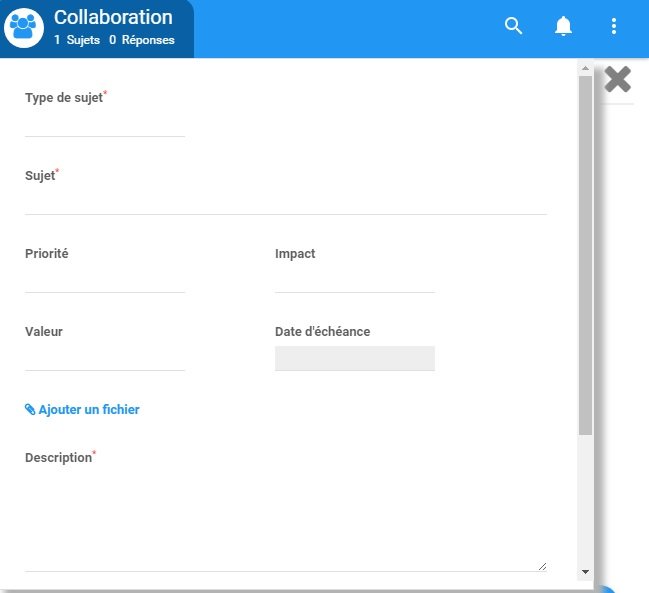Open notifications via the bell icon

pos(564,27)
